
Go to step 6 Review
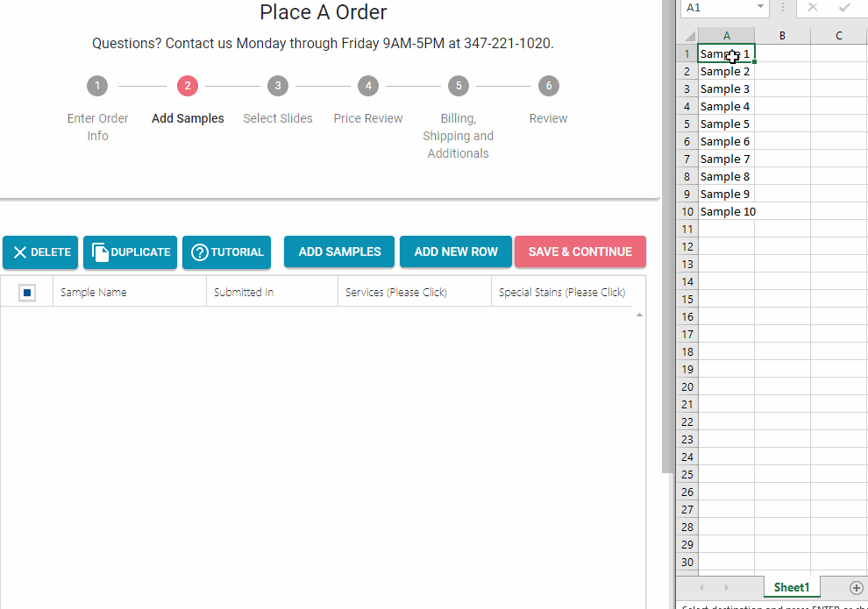tap(548, 86)
